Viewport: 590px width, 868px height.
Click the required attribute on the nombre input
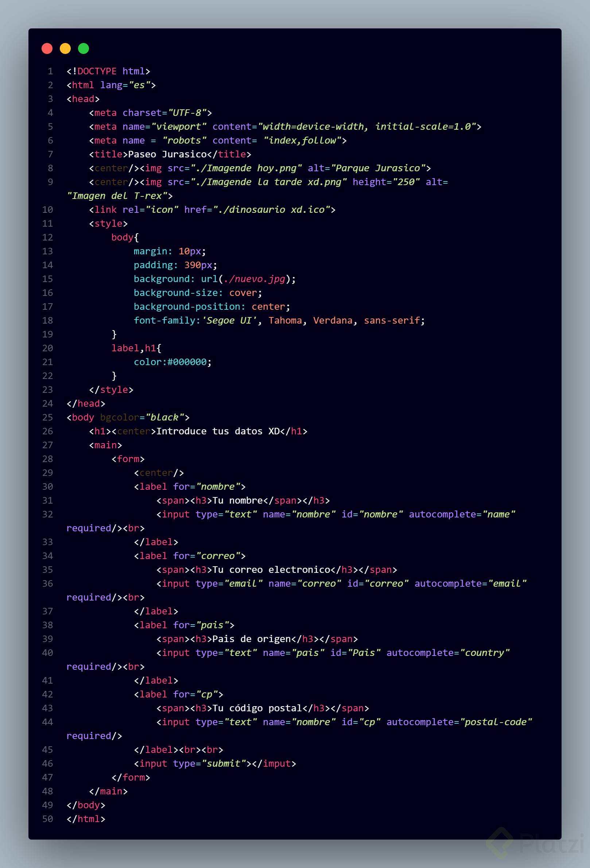click(x=90, y=528)
